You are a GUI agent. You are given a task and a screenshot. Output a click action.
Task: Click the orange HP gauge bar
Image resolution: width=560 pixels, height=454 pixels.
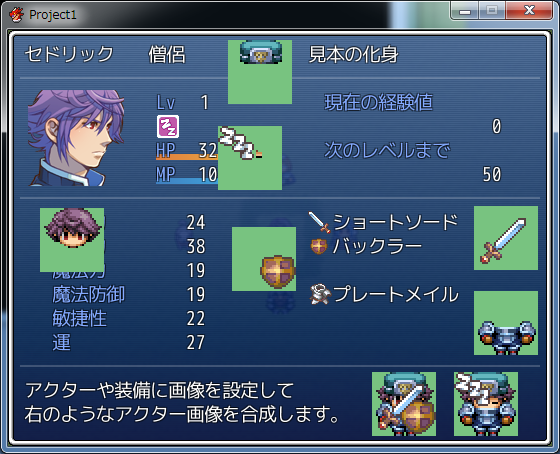[x=187, y=156]
